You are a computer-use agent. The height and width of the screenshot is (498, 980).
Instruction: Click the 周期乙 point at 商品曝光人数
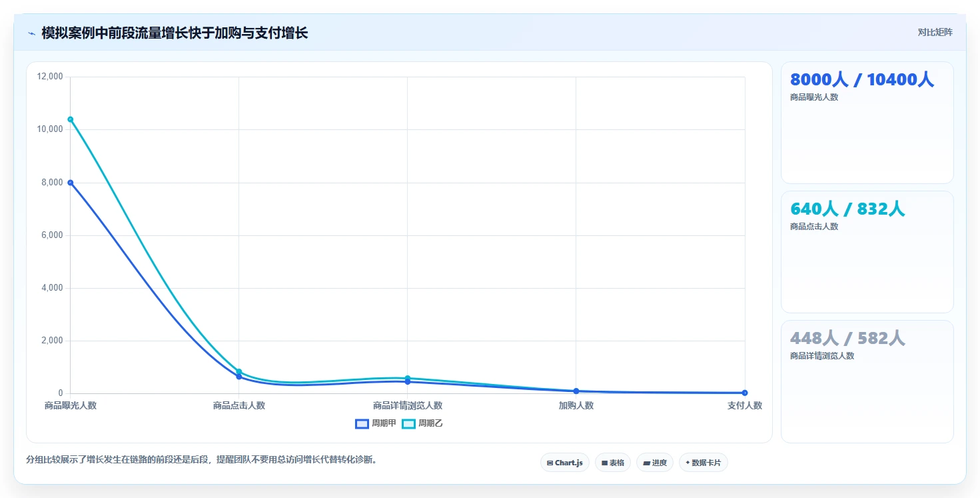[x=70, y=119]
